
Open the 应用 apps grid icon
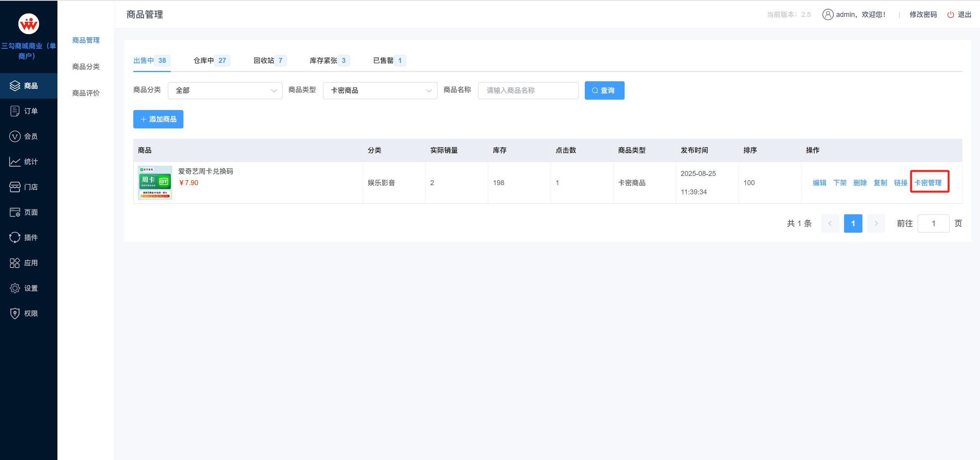(15, 263)
